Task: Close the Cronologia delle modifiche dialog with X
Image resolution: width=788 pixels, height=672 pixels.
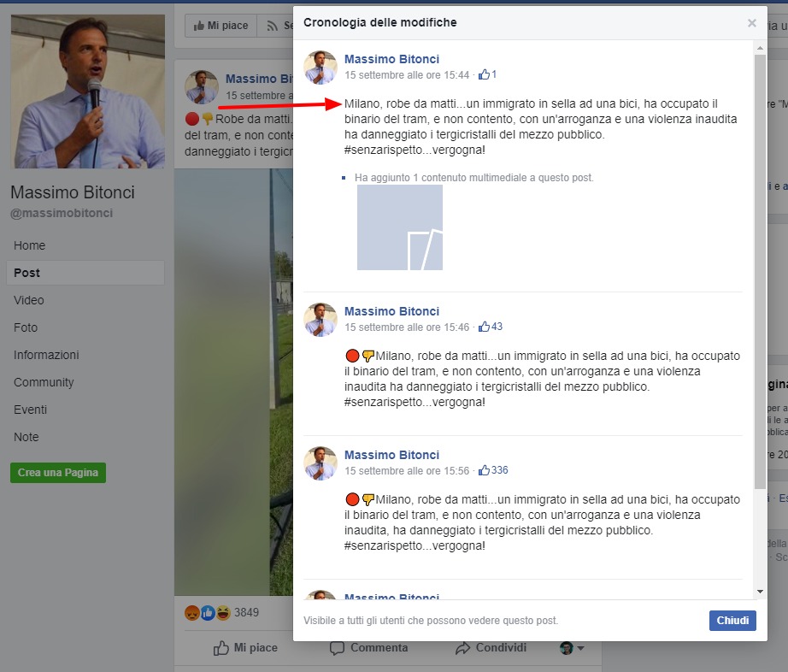Action: click(752, 23)
